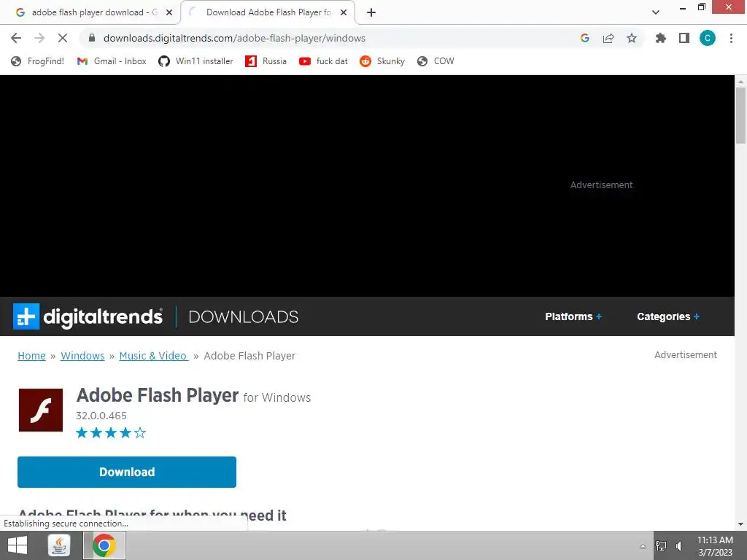This screenshot has width=747, height=560.
Task: Click the Chrome taskbar icon
Action: coord(104,545)
